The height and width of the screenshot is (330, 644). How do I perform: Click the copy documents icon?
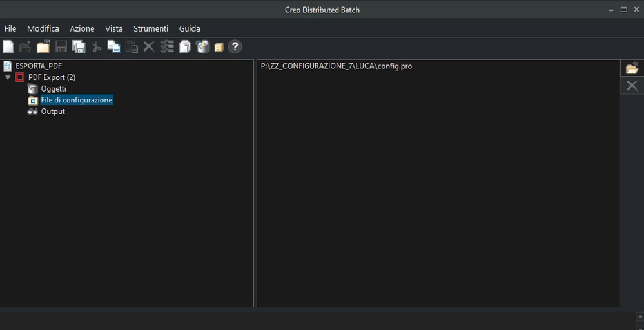[114, 47]
